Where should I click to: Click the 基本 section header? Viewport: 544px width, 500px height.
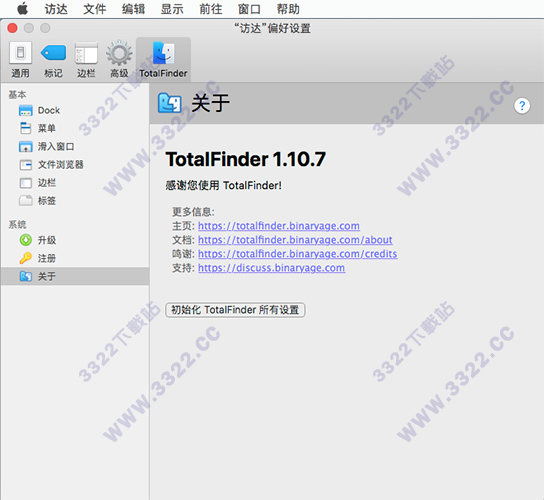17,94
